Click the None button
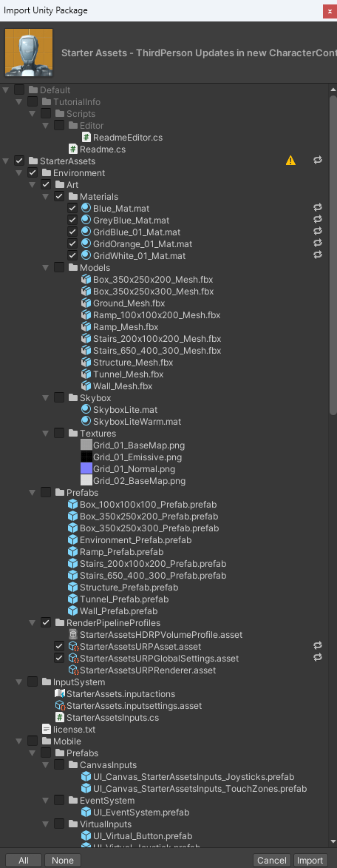Screen dimensions: 337x868 pos(63,861)
